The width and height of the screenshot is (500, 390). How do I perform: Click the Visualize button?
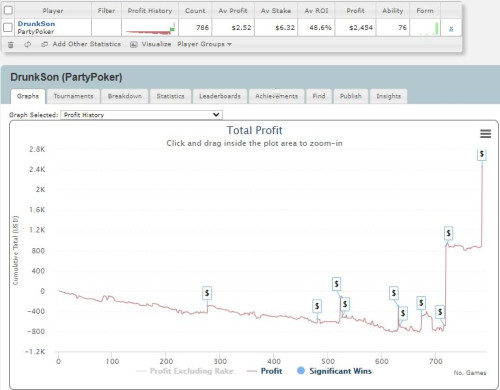click(x=150, y=44)
